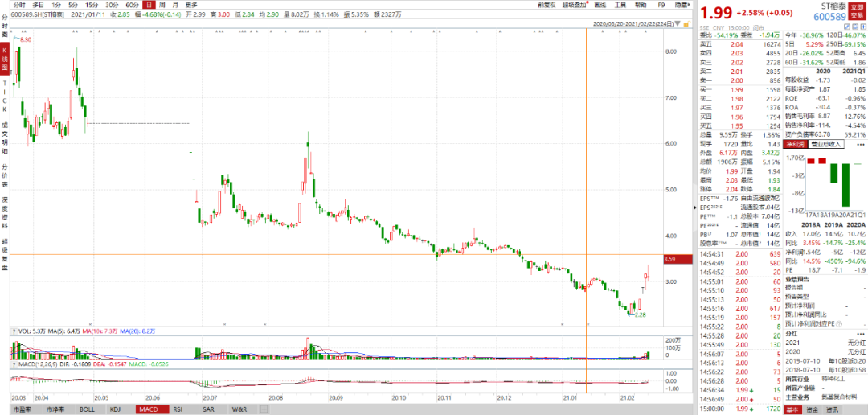Click the 8.30 high price marker
Image resolution: width=868 pixels, height=415 pixels.
26,40
